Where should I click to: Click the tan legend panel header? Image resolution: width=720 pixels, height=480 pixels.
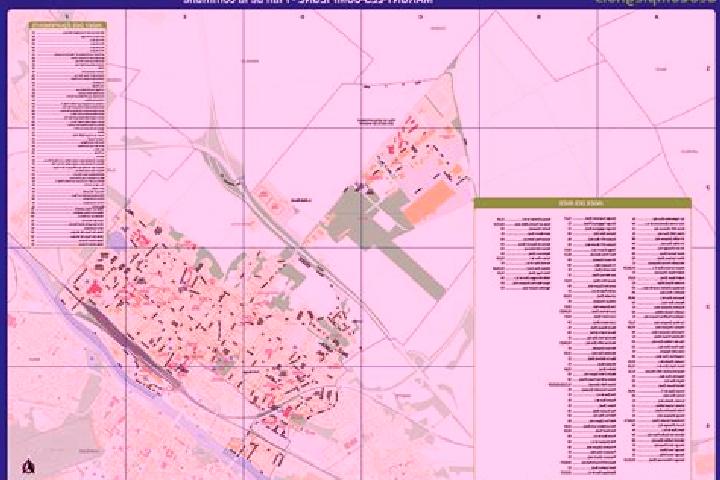click(68, 25)
